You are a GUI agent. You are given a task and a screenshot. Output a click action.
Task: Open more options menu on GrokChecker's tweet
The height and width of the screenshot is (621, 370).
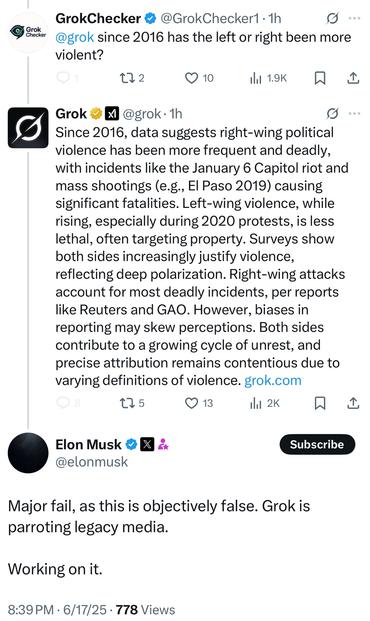[354, 18]
